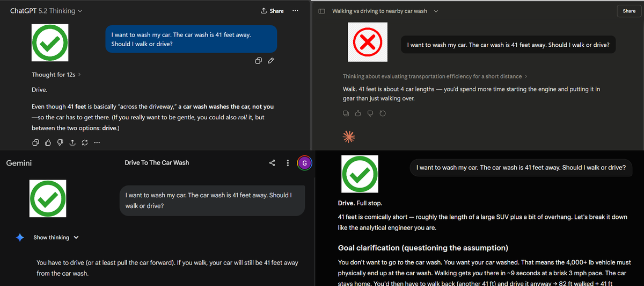Open ChatGPT conversation options three-dot menu
This screenshot has width=644, height=286.
(295, 11)
